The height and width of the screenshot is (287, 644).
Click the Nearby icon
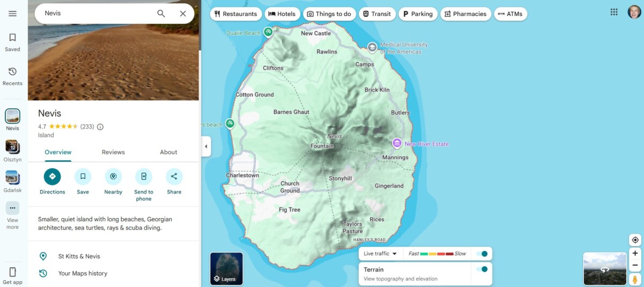(113, 176)
